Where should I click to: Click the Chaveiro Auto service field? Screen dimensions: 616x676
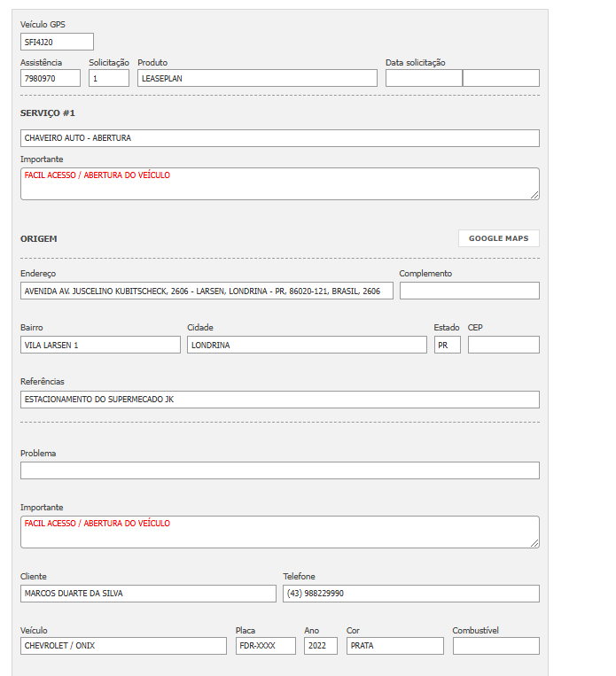[x=279, y=138]
